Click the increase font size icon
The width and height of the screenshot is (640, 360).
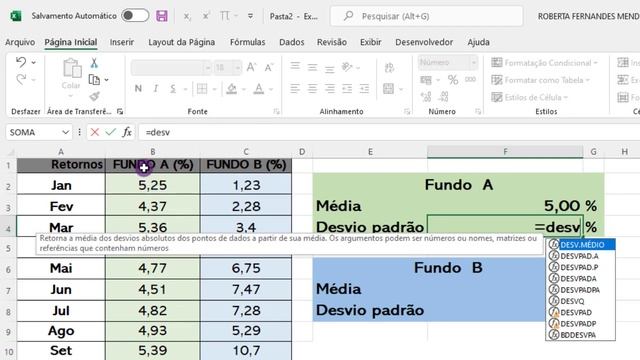251,67
